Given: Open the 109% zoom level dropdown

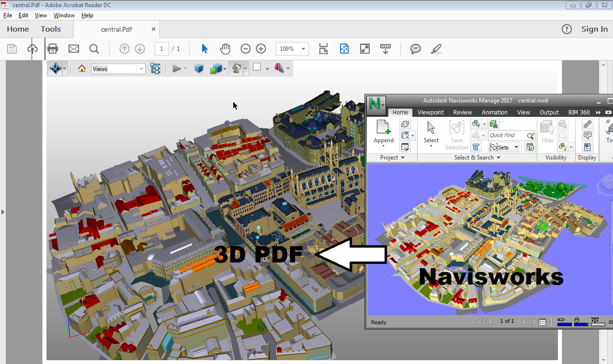Looking at the screenshot, I should pos(303,49).
